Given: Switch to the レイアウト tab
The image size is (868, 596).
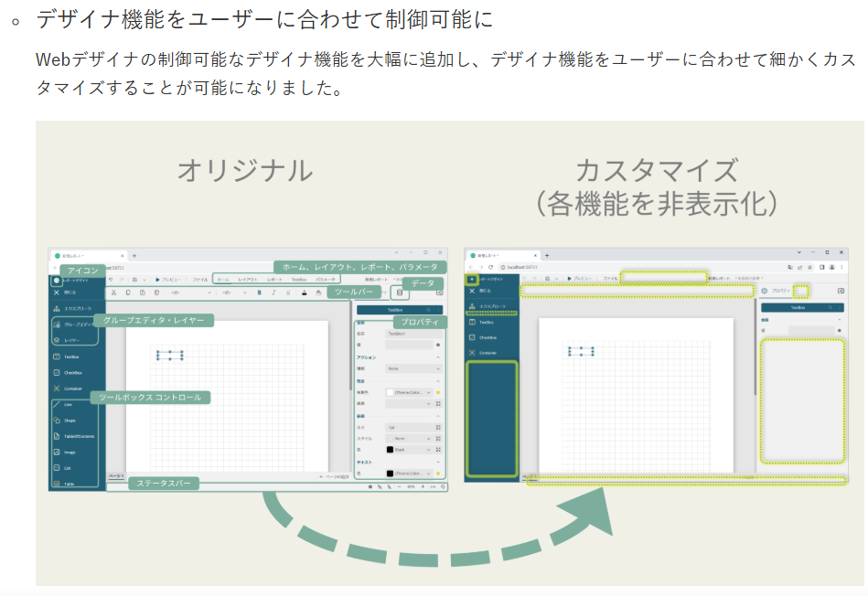Looking at the screenshot, I should 248,278.
